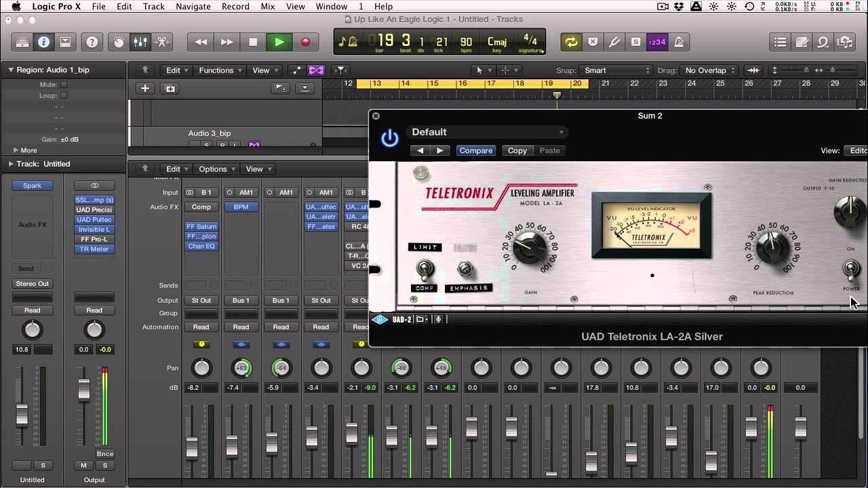Open the List Editors icon
The height and width of the screenshot is (488, 868).
point(781,42)
